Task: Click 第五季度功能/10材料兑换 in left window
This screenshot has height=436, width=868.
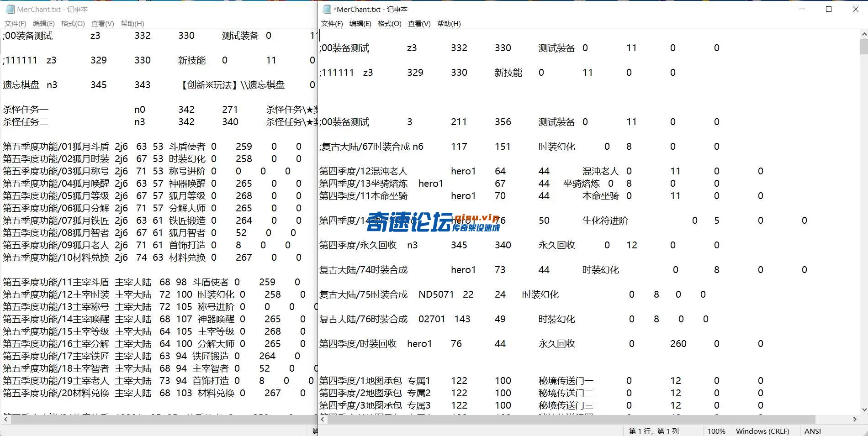Action: click(x=56, y=257)
